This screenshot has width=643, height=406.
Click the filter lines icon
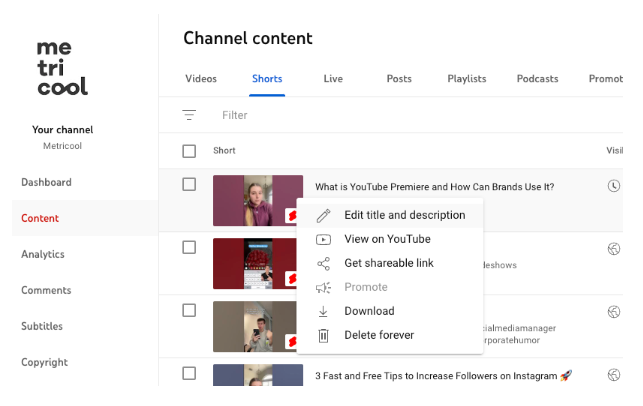pyautogui.click(x=189, y=115)
